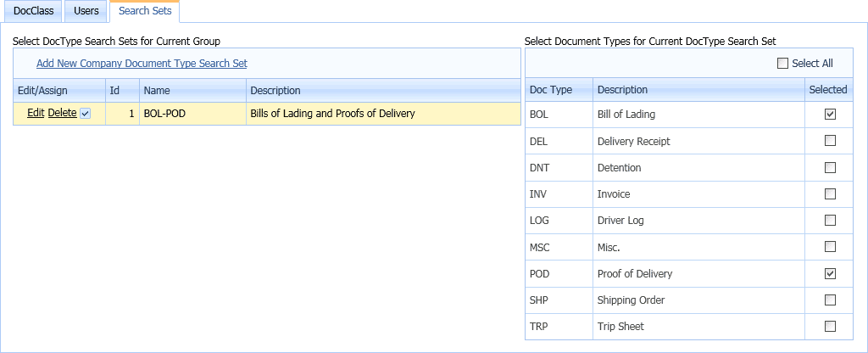Click the Id column header
Viewport: 868px width, 353px height.
click(122, 90)
